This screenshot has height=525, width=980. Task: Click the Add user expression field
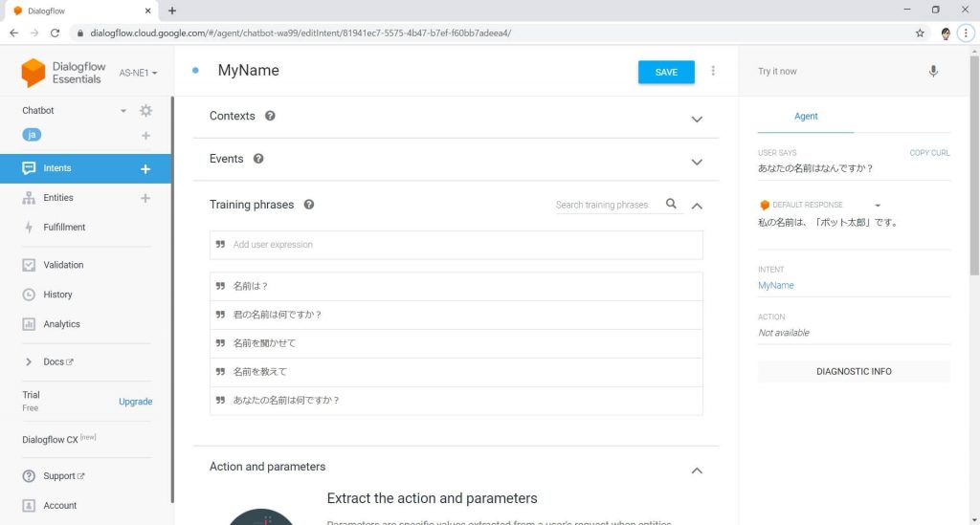457,245
